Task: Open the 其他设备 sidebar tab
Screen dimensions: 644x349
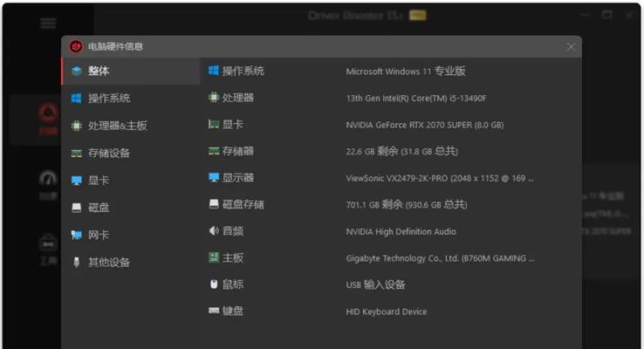Action: [131, 262]
